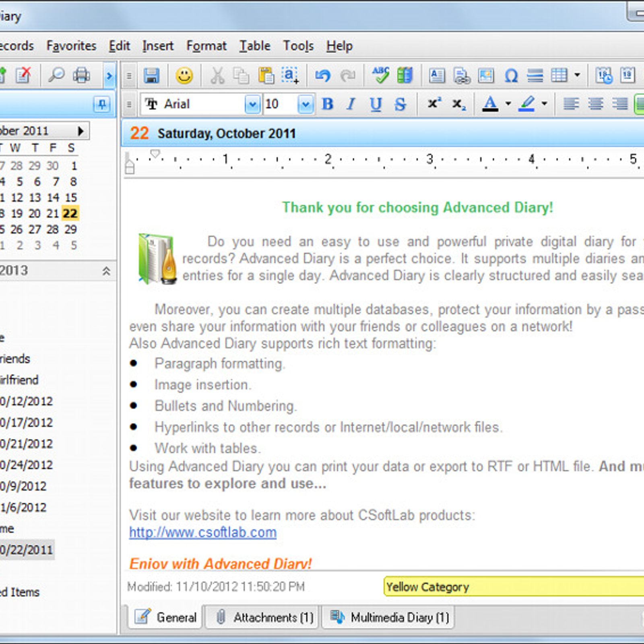Viewport: 644px width, 644px height.
Task: Open the highlight color dropdown arrow
Action: [x=544, y=104]
